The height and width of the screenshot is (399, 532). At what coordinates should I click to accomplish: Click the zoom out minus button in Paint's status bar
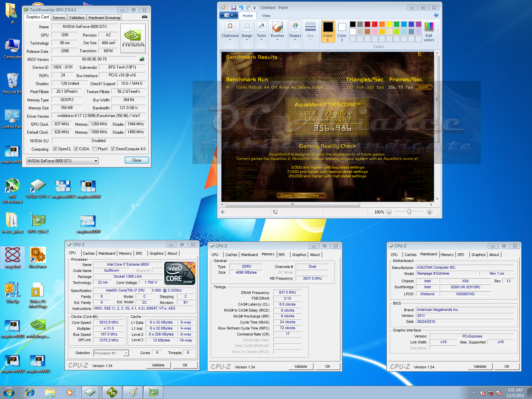coord(389,212)
